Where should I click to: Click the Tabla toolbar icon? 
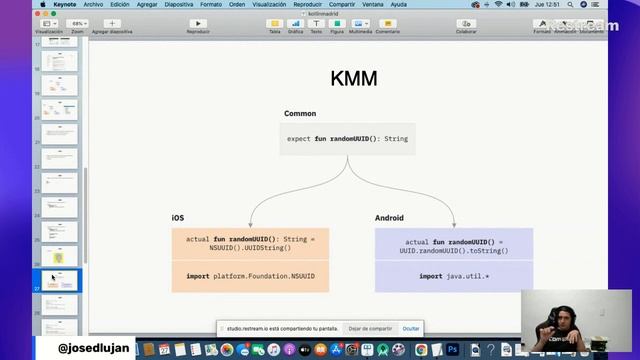pos(275,24)
